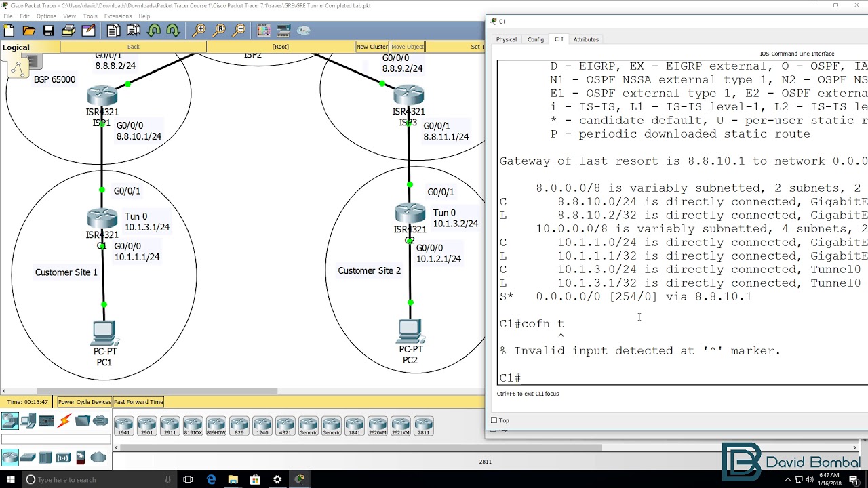The height and width of the screenshot is (488, 868).
Task: Open the Tools menu
Action: [90, 16]
